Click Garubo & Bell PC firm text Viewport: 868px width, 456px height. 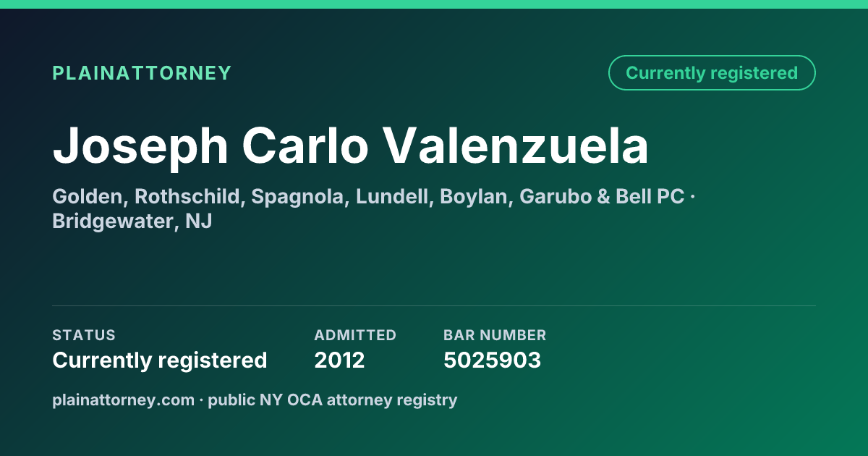coord(603,196)
